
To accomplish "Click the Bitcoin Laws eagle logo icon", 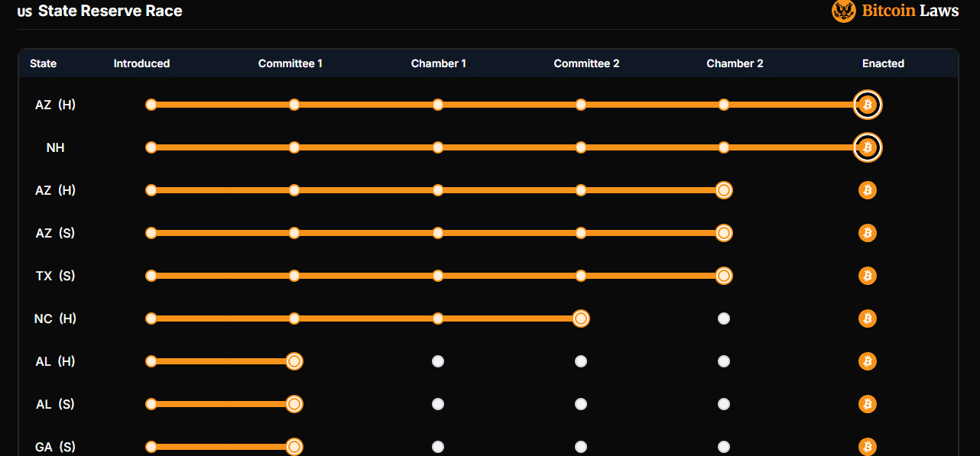I will coord(844,11).
